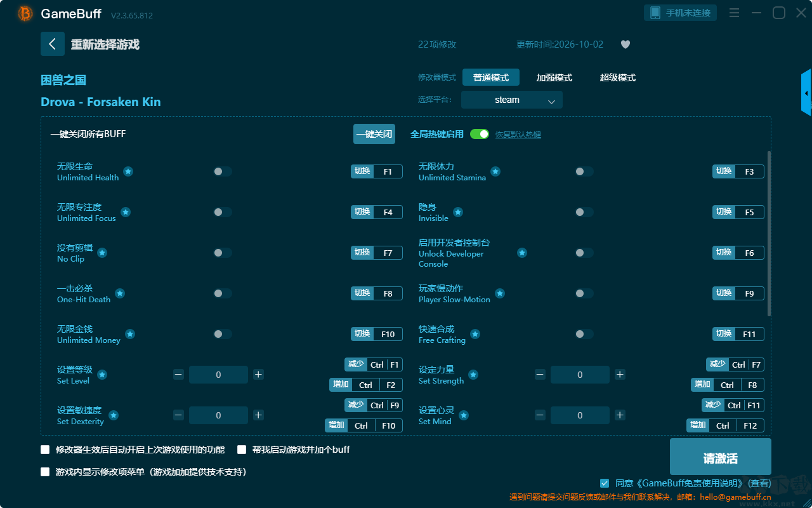Click the plus stepper for Set Level

point(258,375)
